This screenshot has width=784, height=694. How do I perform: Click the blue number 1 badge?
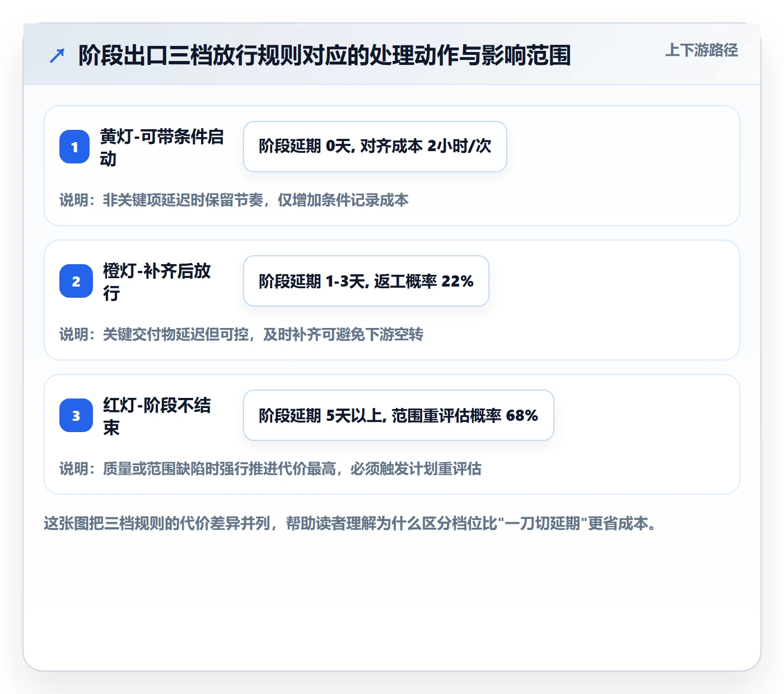click(74, 147)
